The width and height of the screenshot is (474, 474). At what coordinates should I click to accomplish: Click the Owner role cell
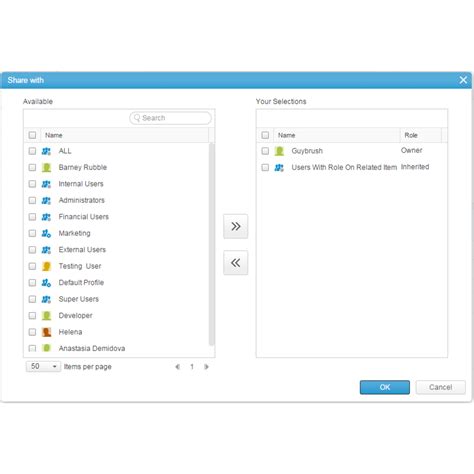(412, 150)
